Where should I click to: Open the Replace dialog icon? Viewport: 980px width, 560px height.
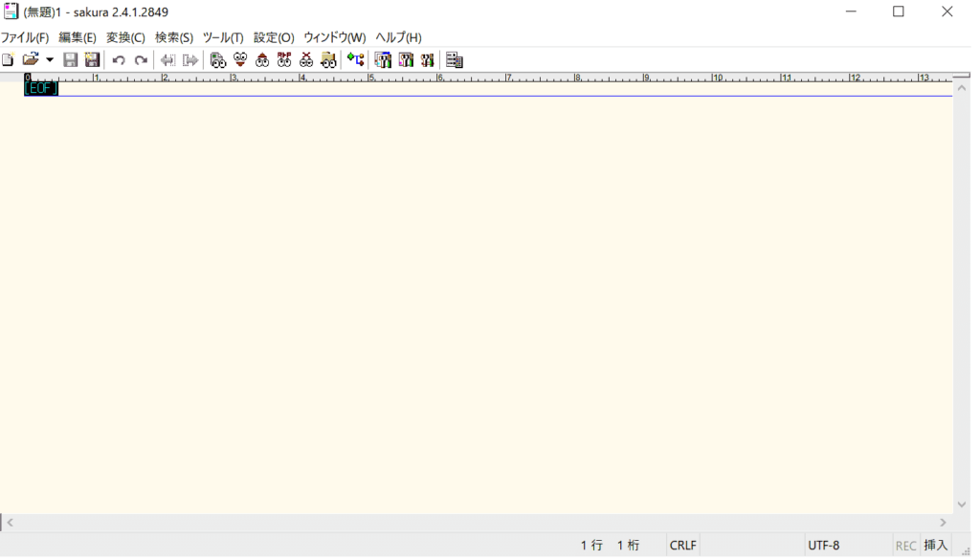pos(284,60)
